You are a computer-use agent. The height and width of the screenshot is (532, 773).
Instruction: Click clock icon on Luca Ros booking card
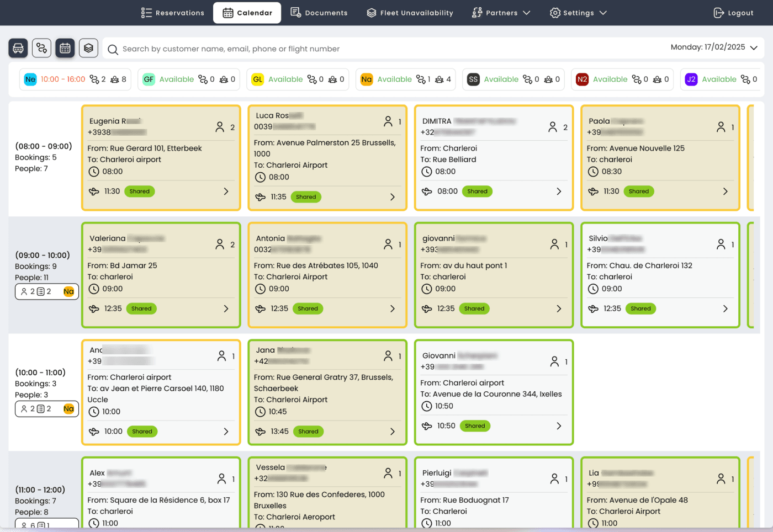click(260, 177)
